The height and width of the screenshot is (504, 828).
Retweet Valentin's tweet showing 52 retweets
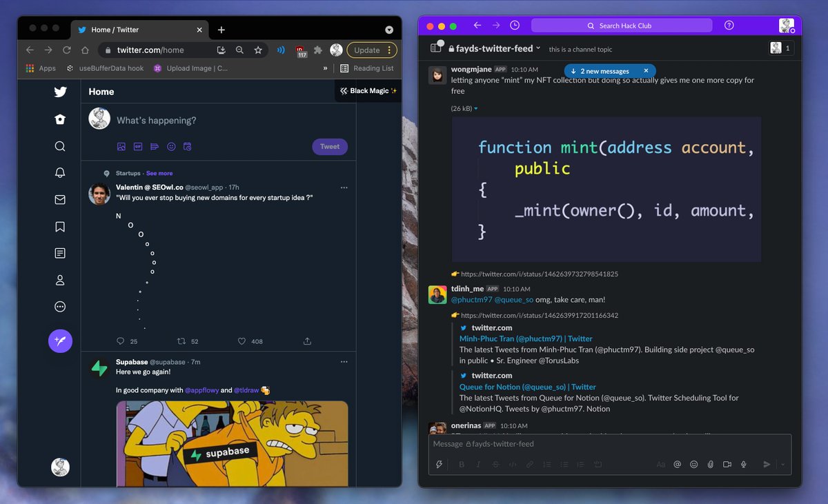point(181,341)
